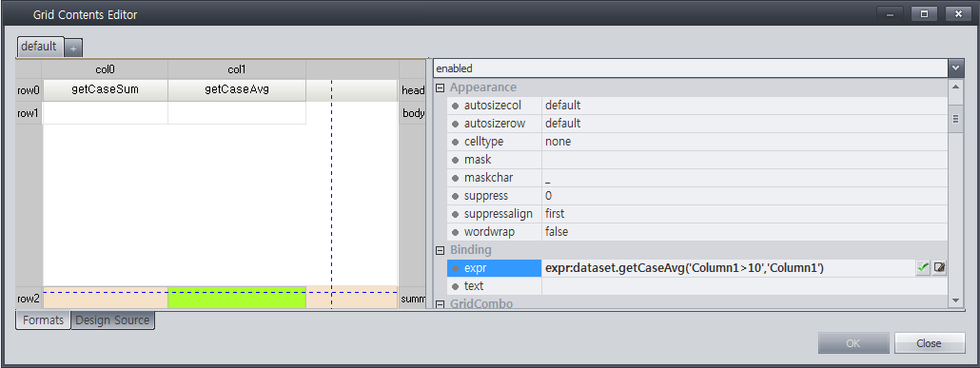Select the getCaseSum head cell
The image size is (980, 368).
point(105,90)
